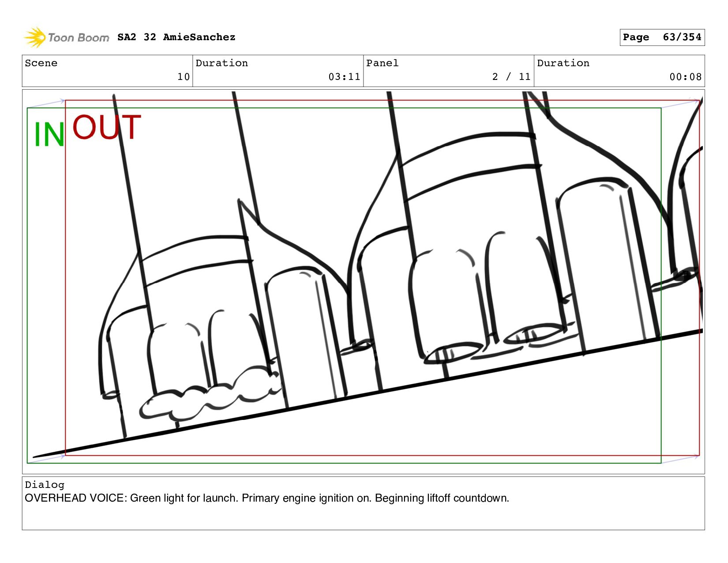Click the Page 63/354 box
This screenshot has height=563, width=728.
[662, 37]
